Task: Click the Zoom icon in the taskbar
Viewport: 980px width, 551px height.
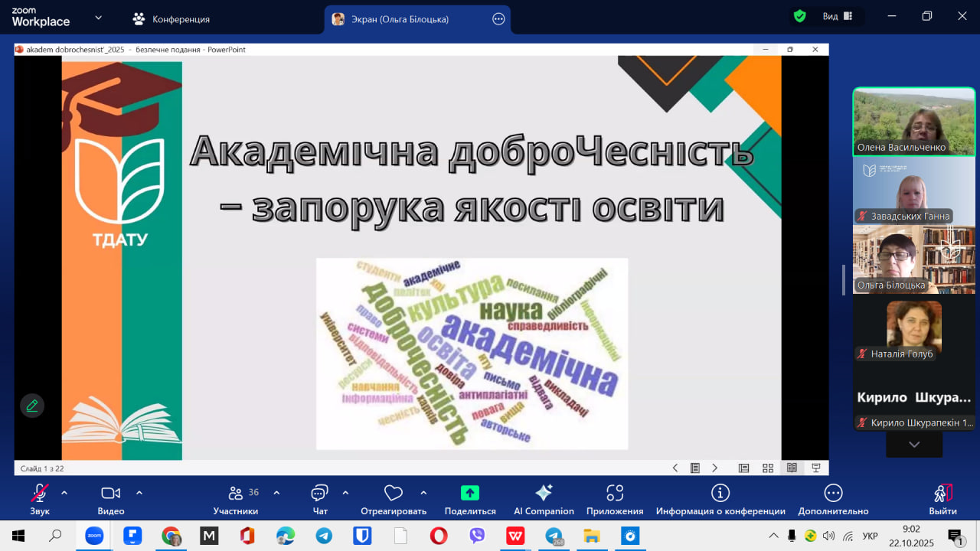Action: 94,536
